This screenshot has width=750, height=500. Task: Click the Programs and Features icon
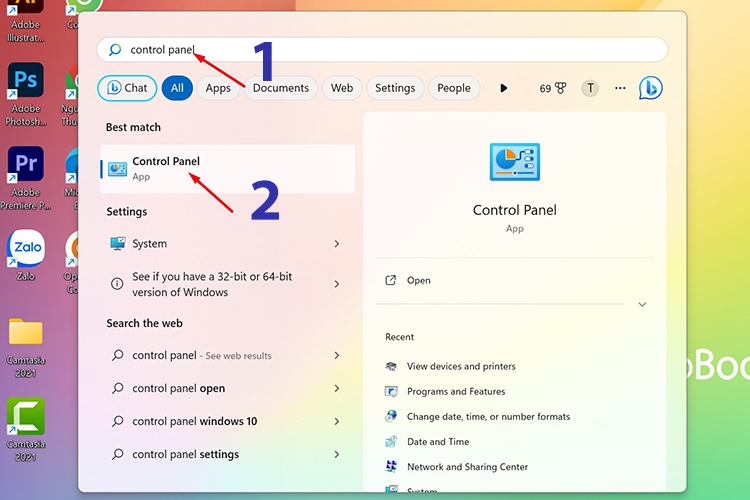391,391
